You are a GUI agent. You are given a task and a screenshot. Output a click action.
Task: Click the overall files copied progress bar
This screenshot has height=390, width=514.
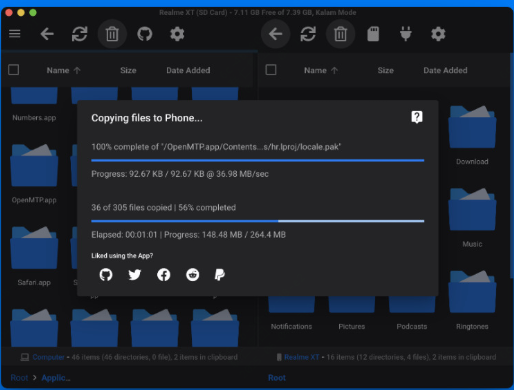pos(258,221)
